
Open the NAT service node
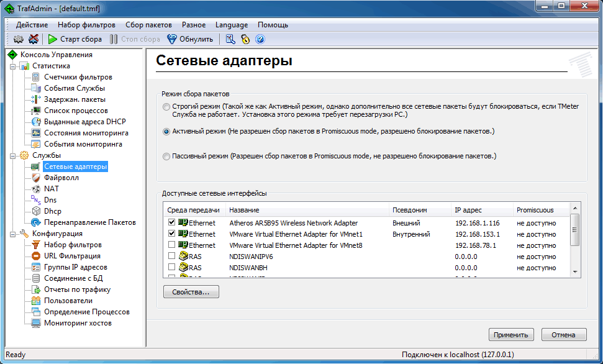point(52,189)
